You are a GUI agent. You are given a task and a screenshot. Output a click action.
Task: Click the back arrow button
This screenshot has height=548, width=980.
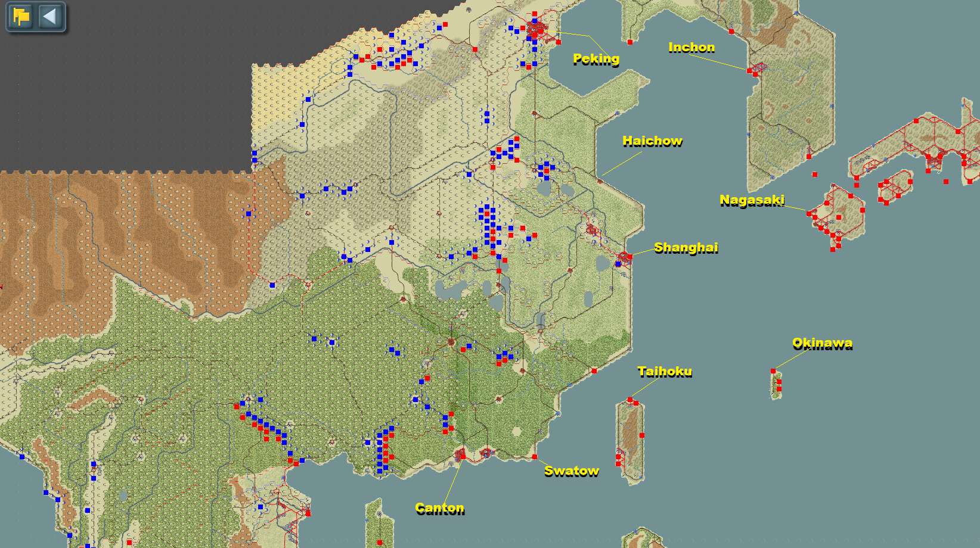coord(50,16)
